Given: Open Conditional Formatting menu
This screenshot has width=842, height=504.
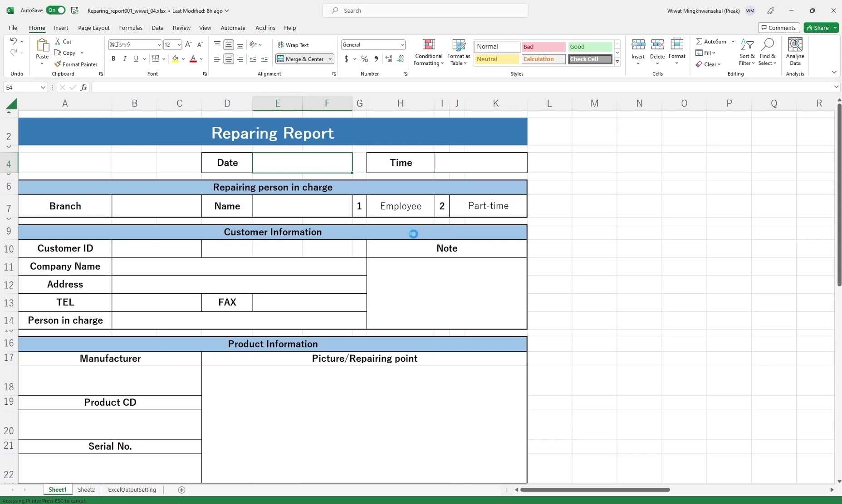Looking at the screenshot, I should (428, 53).
